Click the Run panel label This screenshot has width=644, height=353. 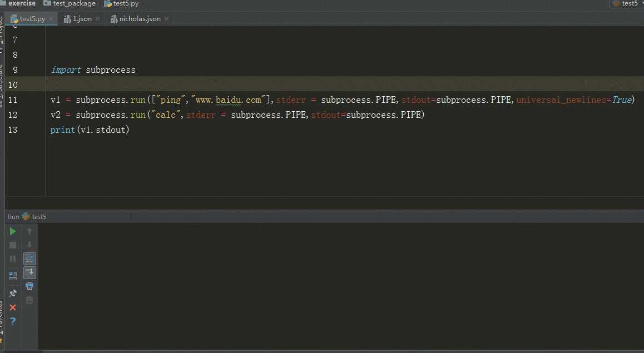click(13, 217)
